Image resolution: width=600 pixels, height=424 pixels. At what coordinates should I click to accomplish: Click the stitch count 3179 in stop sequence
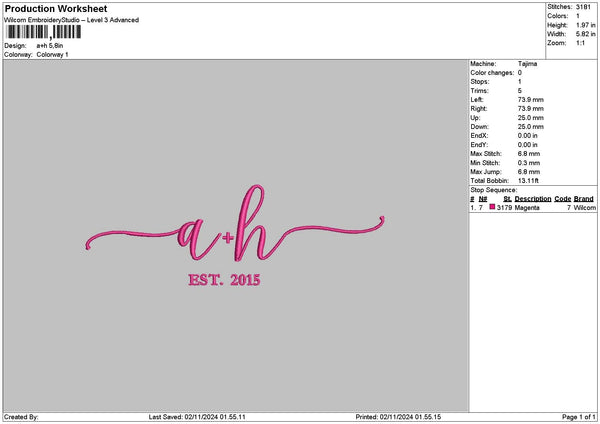click(x=504, y=207)
